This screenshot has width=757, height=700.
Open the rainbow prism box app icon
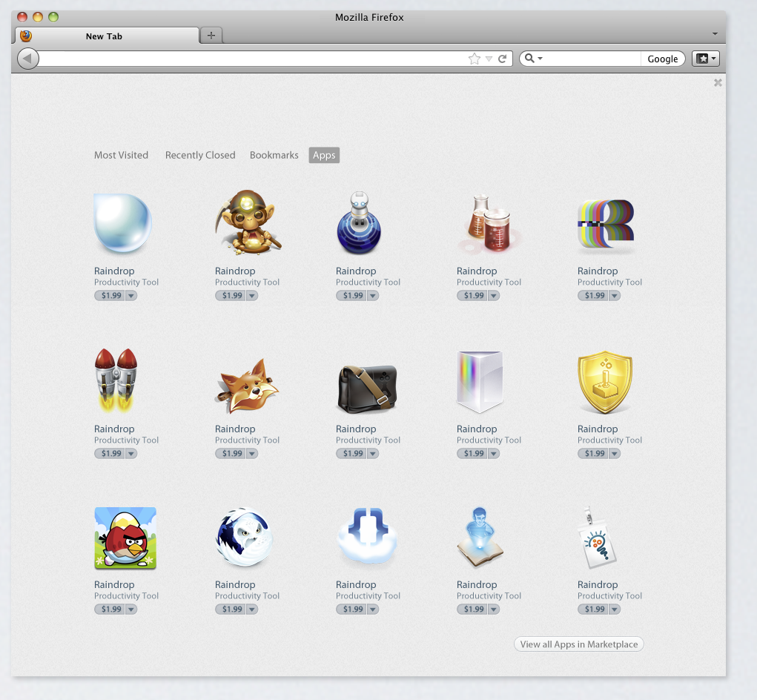pos(480,382)
